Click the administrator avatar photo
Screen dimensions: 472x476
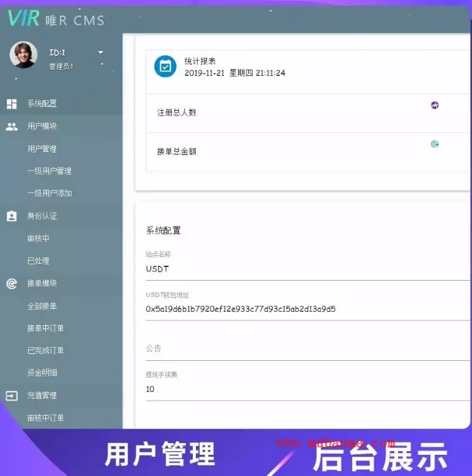click(x=23, y=55)
